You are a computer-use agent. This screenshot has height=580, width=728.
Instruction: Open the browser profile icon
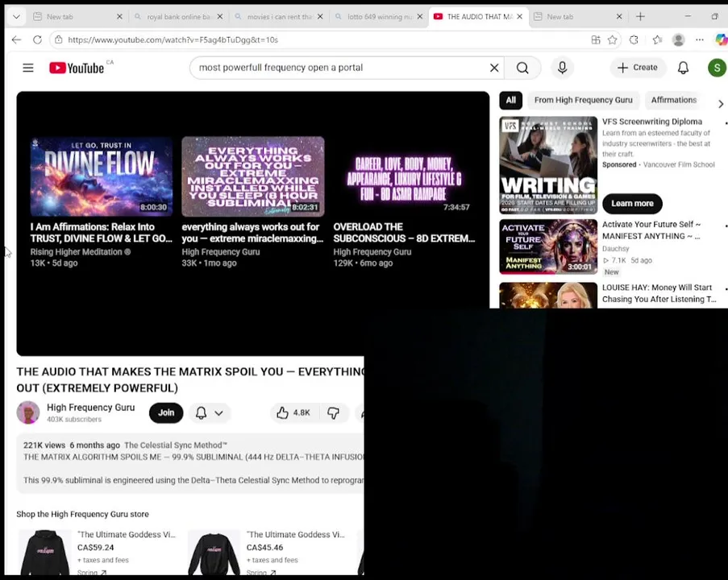[678, 40]
